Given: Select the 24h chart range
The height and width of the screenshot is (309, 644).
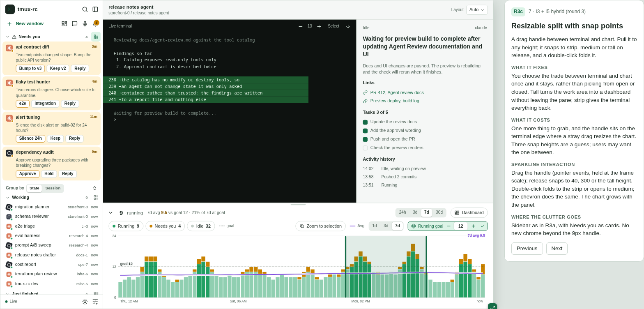Looking at the screenshot, I should (402, 212).
